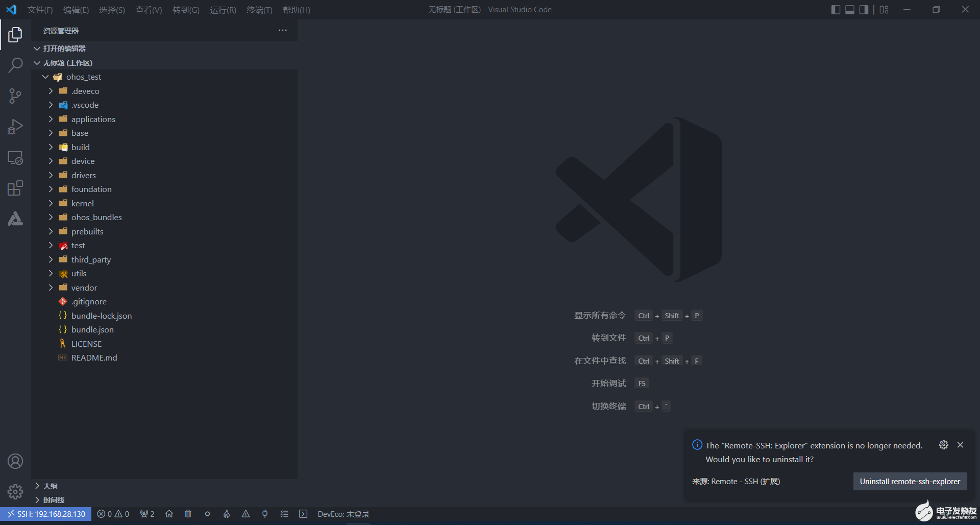Collapse the 无标题 (工作区) workspace section
The width and height of the screenshot is (980, 525).
(37, 63)
